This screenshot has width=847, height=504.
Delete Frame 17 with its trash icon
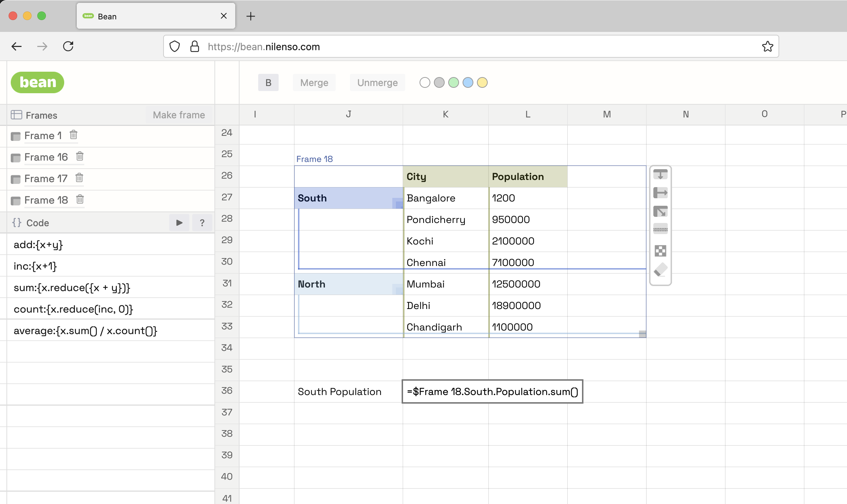[x=79, y=178]
